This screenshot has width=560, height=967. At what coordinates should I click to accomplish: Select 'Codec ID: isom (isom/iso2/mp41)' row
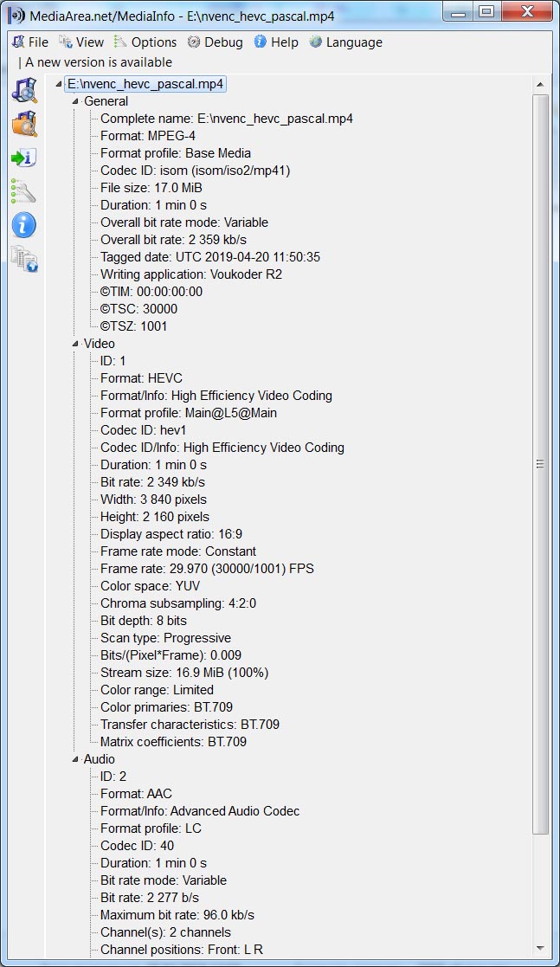click(x=195, y=171)
